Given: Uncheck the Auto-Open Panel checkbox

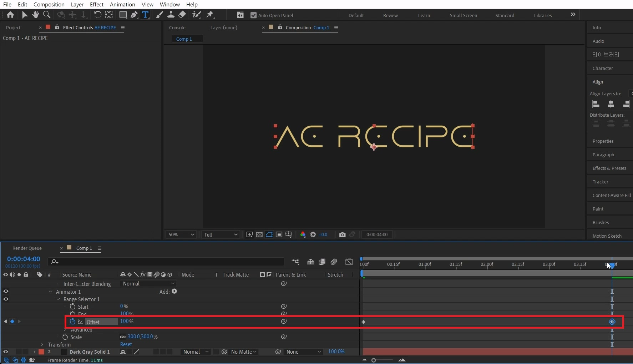Looking at the screenshot, I should coord(254,15).
